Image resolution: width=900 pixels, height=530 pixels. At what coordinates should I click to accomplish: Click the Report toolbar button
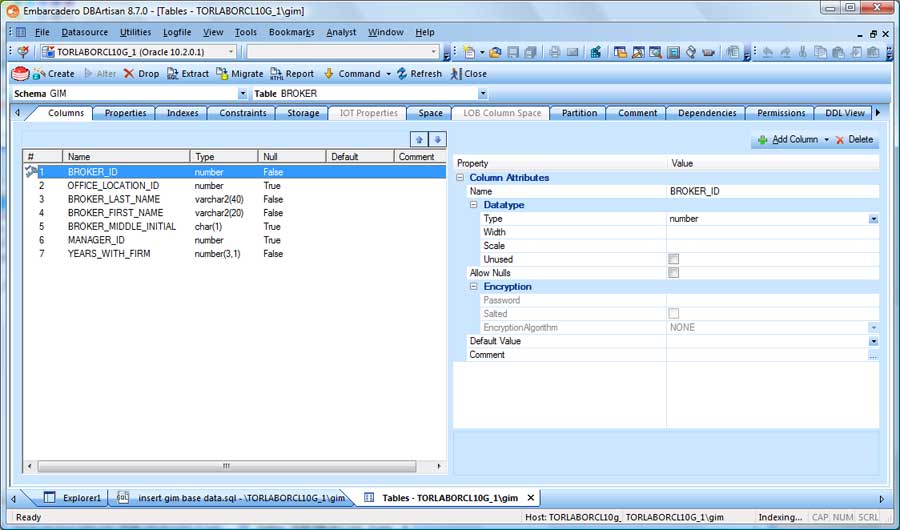[292, 73]
